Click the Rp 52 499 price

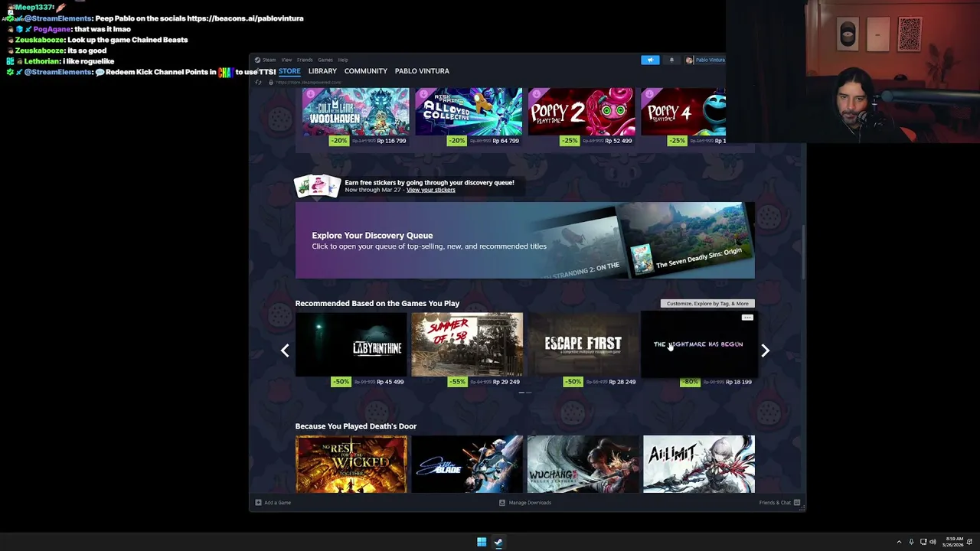[x=618, y=141]
